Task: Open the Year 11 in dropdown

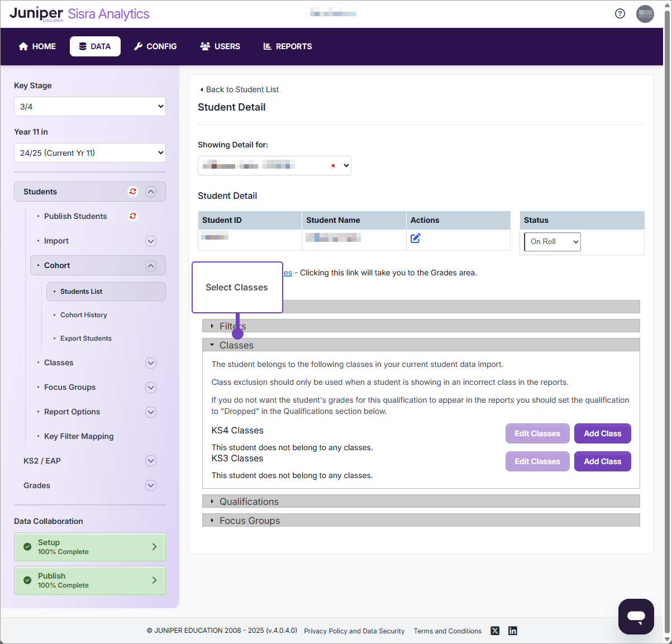Action: pos(89,152)
